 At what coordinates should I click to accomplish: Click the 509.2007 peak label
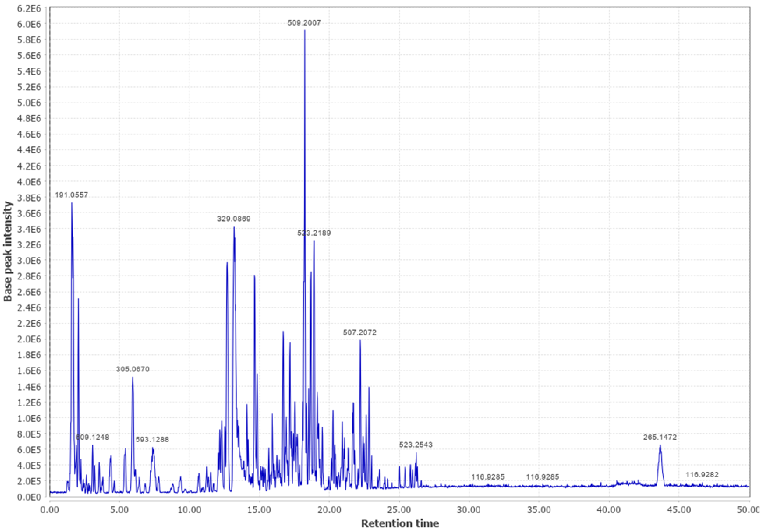point(304,23)
